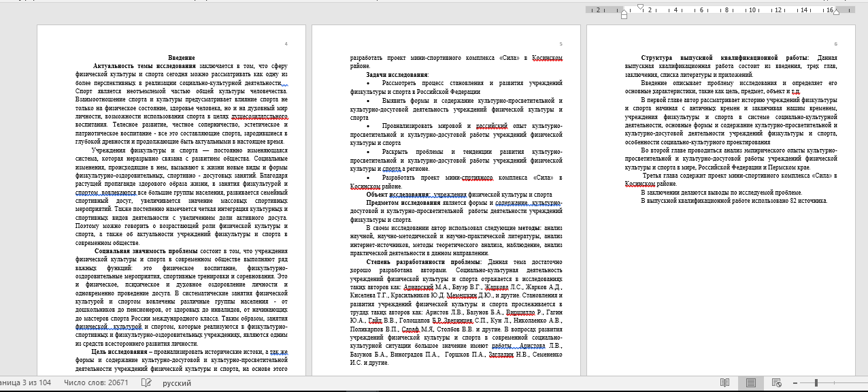Viewport: 868px width, 392px height.
Task: Click page number 6 in the header
Action: coord(836,44)
